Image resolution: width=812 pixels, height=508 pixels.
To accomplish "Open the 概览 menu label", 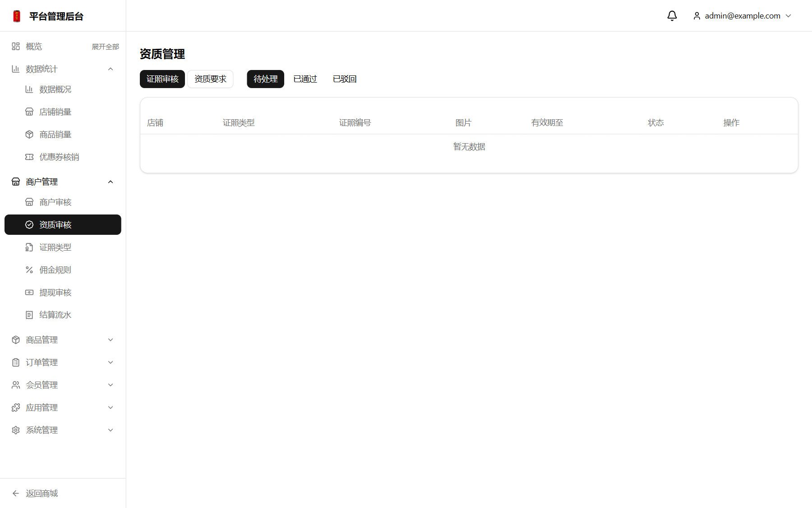I will (x=34, y=46).
